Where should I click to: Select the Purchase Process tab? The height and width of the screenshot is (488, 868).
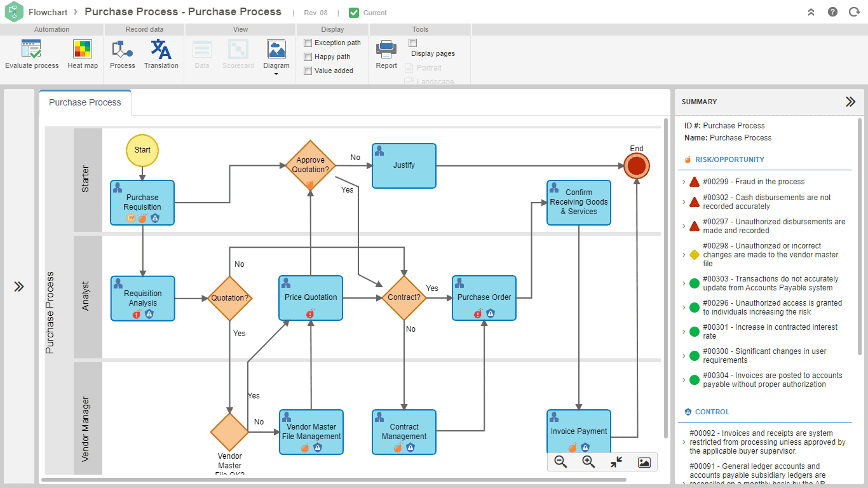tap(85, 102)
